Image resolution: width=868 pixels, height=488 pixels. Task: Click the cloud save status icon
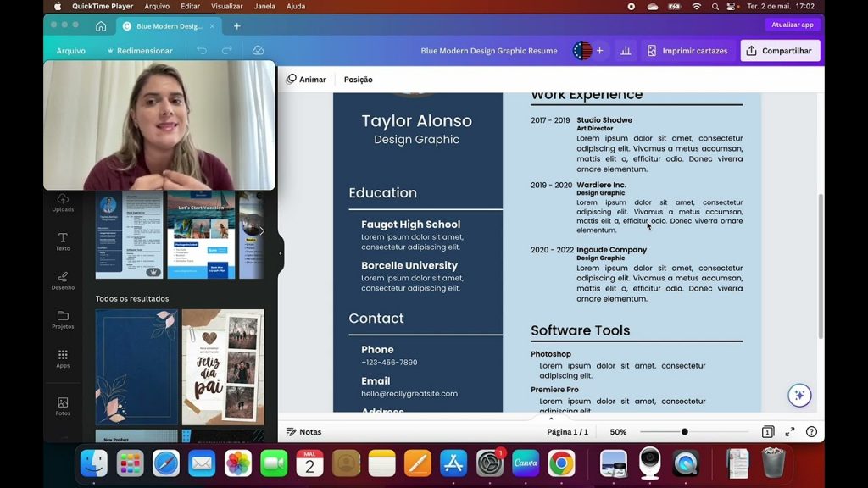coord(258,50)
